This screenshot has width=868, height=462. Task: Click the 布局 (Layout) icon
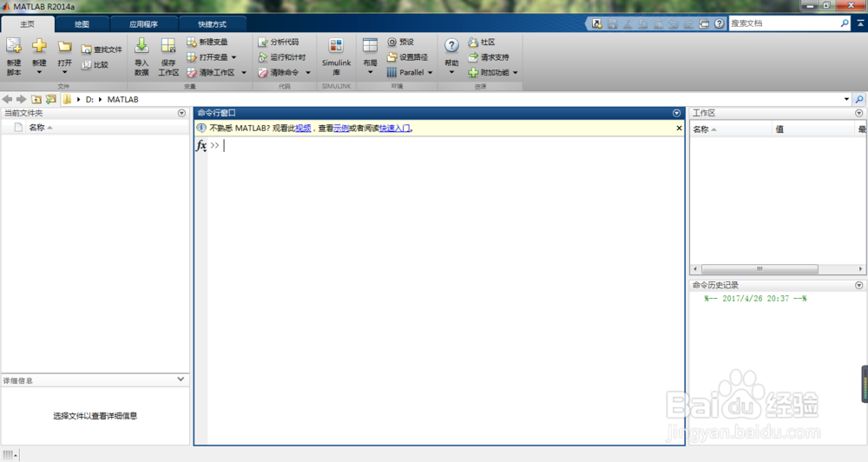pos(370,46)
